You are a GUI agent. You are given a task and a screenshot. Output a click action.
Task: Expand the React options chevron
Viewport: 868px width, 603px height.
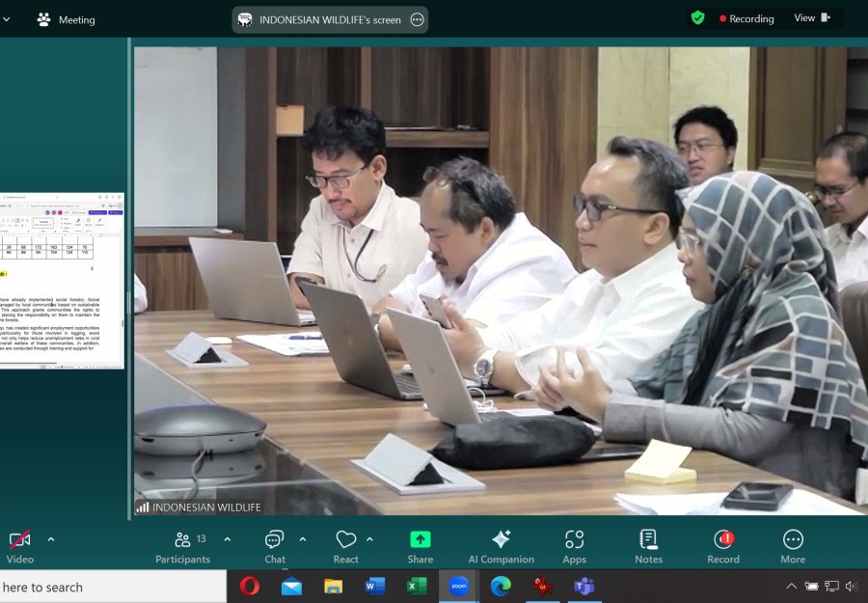(369, 539)
